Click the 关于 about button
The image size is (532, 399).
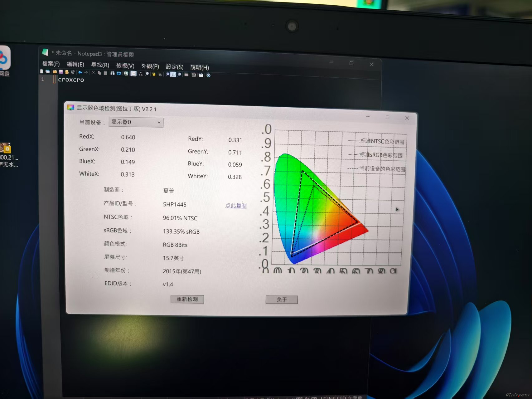point(282,299)
